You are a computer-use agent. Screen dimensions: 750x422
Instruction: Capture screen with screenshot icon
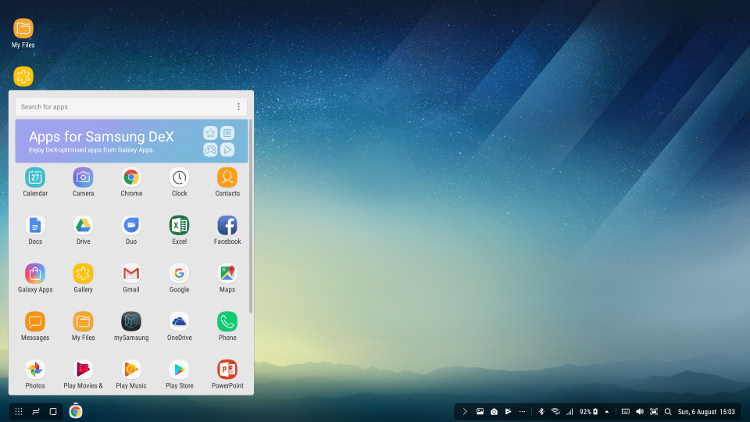654,411
